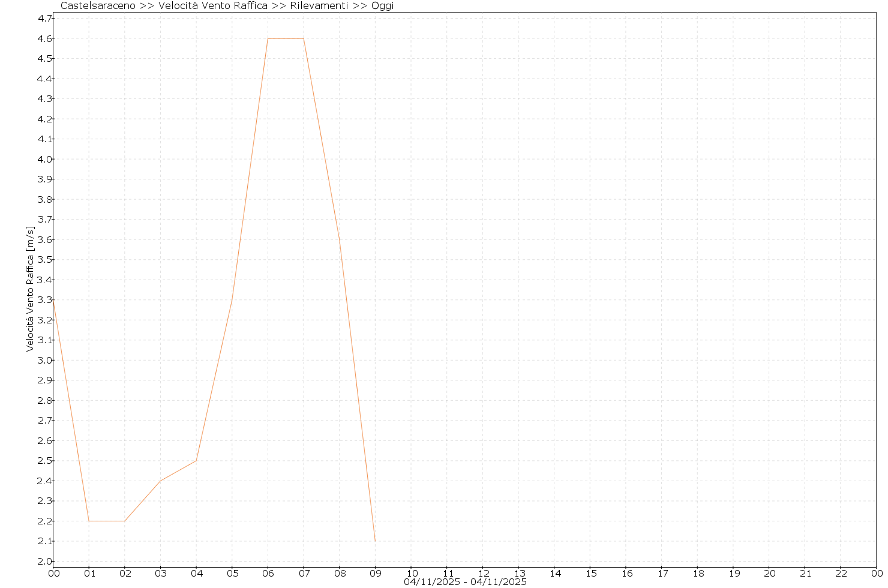Viewport: 888px width, 588px height.
Task: Click the Rilevamenti breadcrumb in the title
Action: [x=319, y=6]
